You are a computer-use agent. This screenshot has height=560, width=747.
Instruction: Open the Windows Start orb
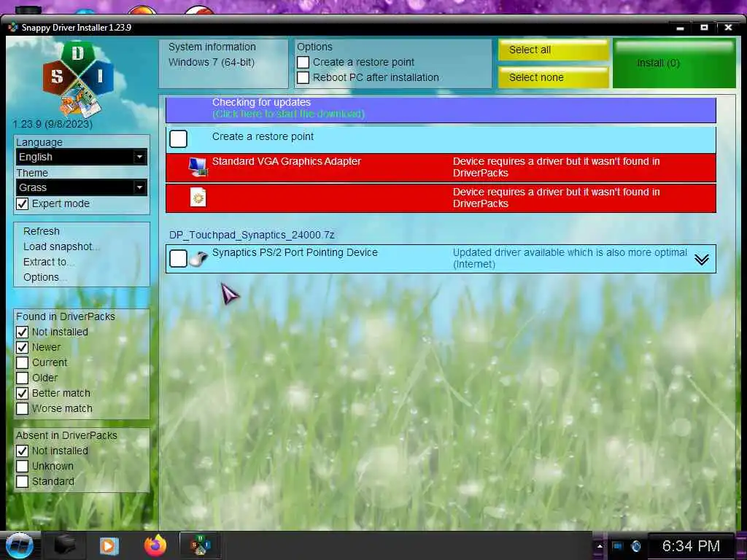click(19, 545)
